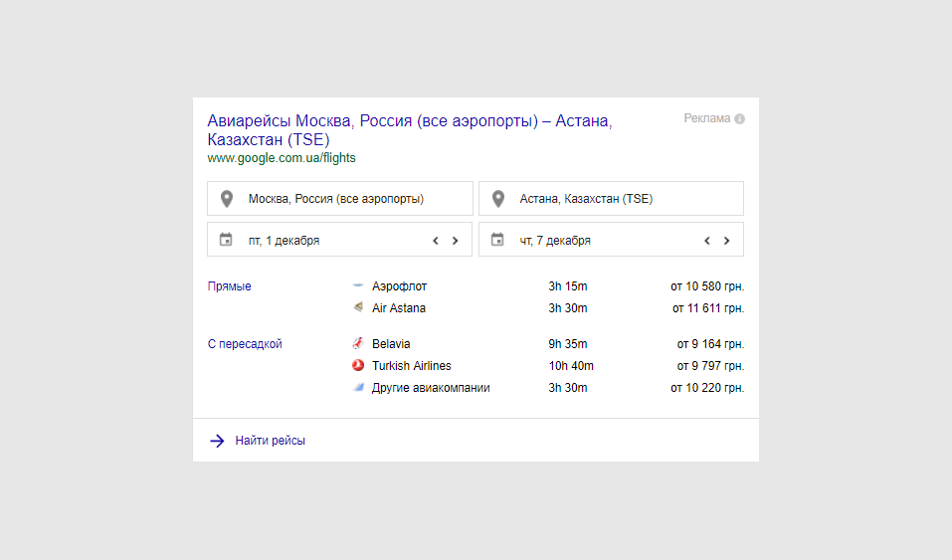The image size is (952, 560).
Task: Click the Turkish Airlines logo
Action: (x=358, y=365)
